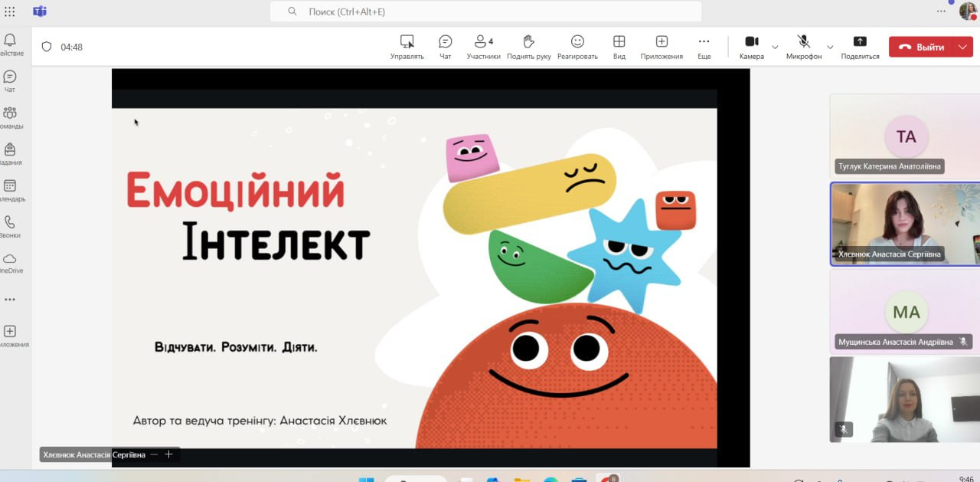This screenshot has width=980, height=482.
Task: Click the slide title Емоційний
Action: pyautogui.click(x=235, y=192)
